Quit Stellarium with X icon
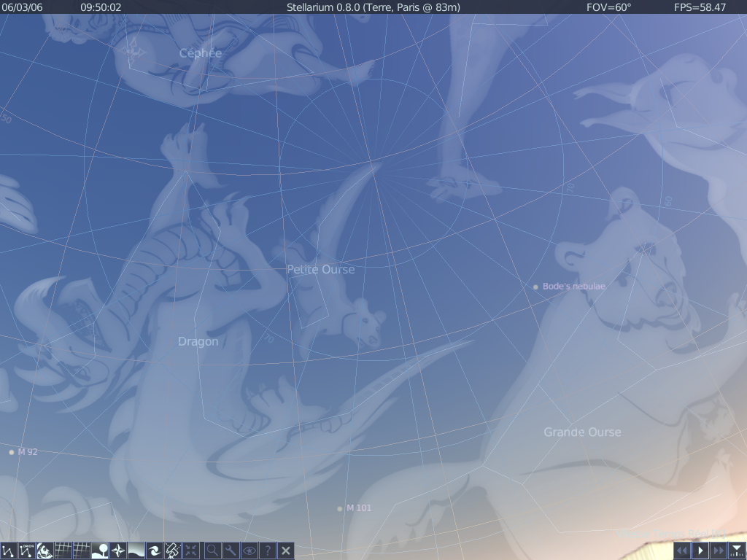The height and width of the screenshot is (560, 747). (285, 551)
